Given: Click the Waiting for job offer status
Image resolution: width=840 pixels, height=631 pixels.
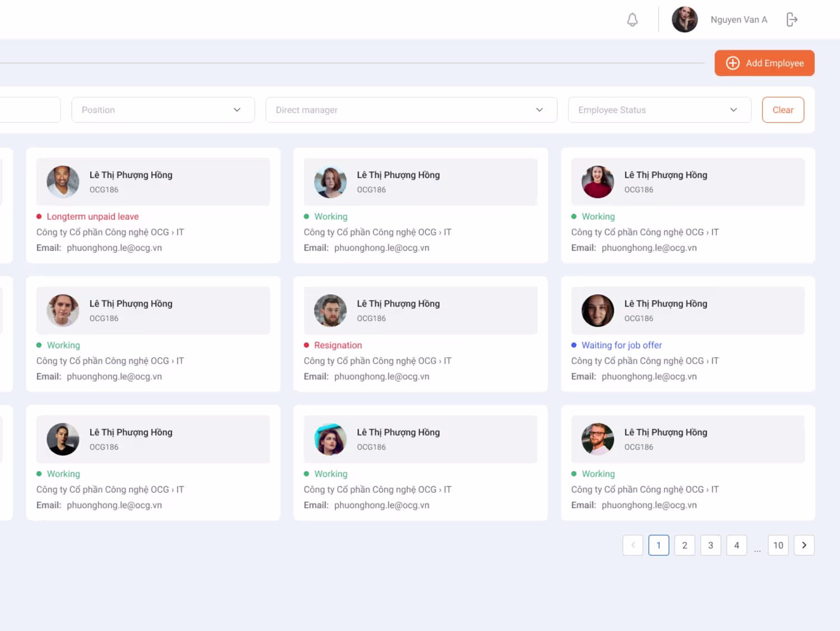Looking at the screenshot, I should (622, 345).
